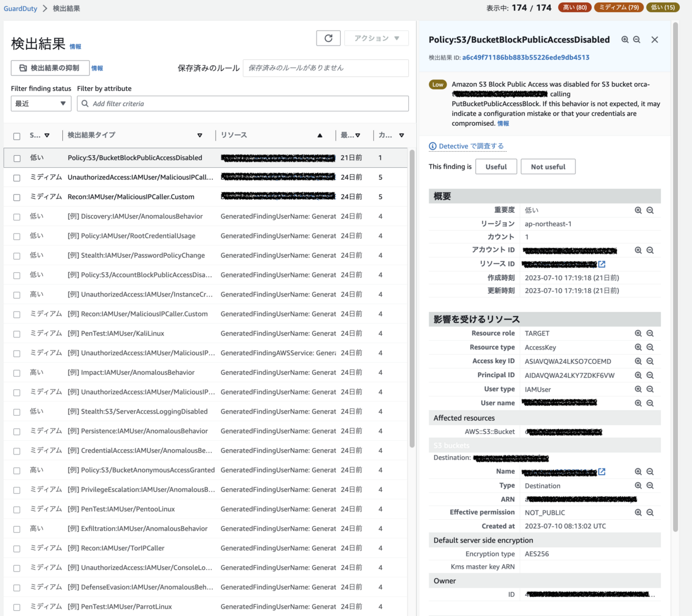Image resolution: width=692 pixels, height=616 pixels.
Task: Toggle the select-all findings checkbox in header
Action: coord(17,136)
